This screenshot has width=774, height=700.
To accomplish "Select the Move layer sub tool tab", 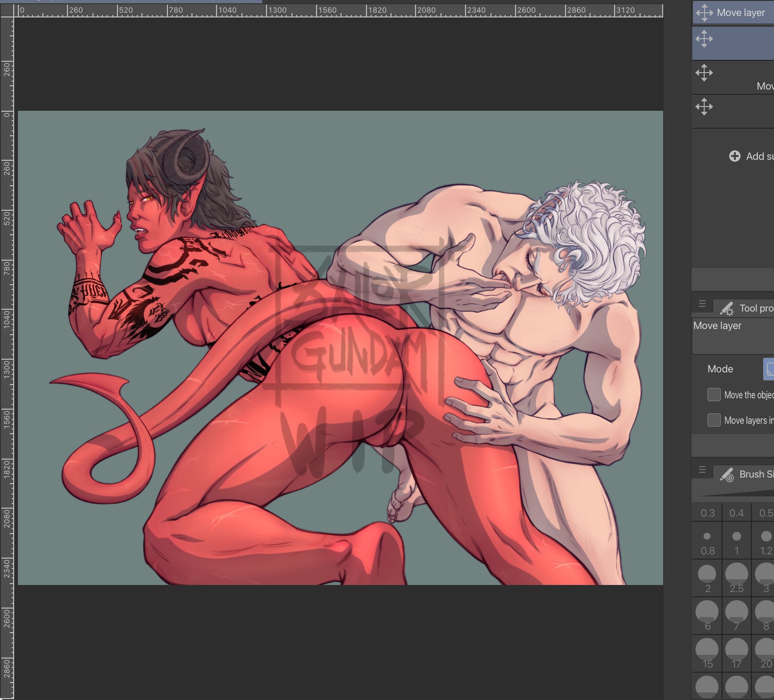I will click(733, 13).
